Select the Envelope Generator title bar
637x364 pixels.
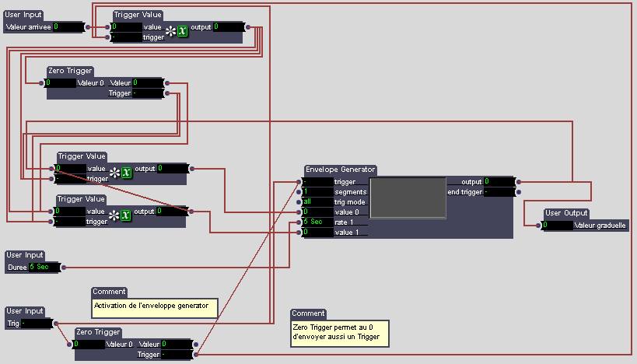coord(341,170)
